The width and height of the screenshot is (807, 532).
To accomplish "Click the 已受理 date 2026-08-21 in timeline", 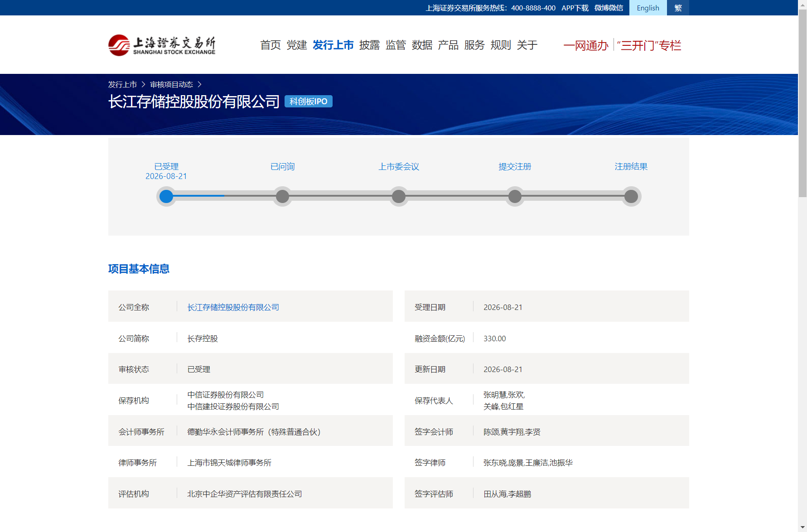I will (166, 176).
